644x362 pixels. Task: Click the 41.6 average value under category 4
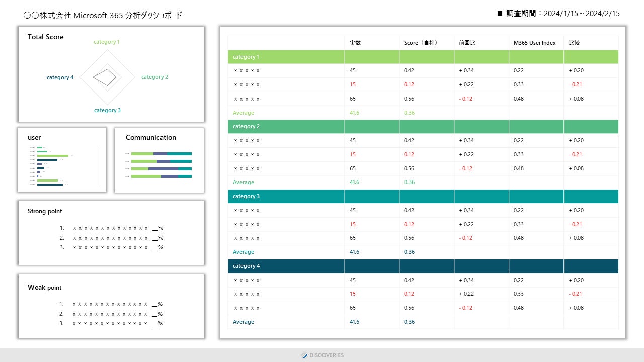355,322
